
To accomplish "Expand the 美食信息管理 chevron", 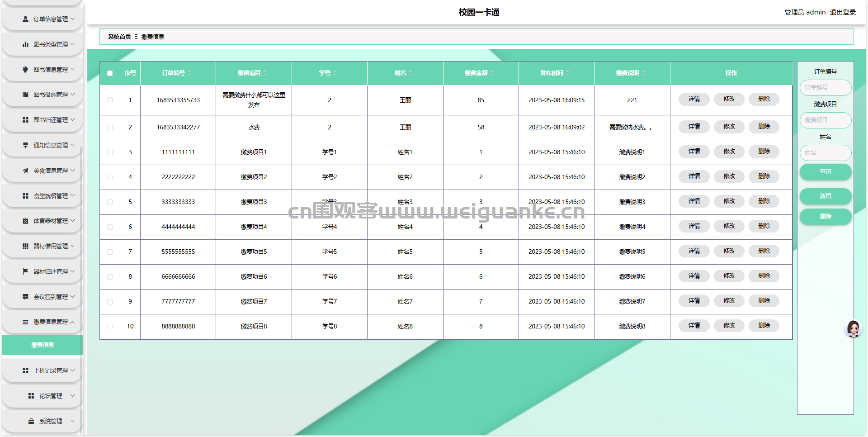I will [72, 170].
